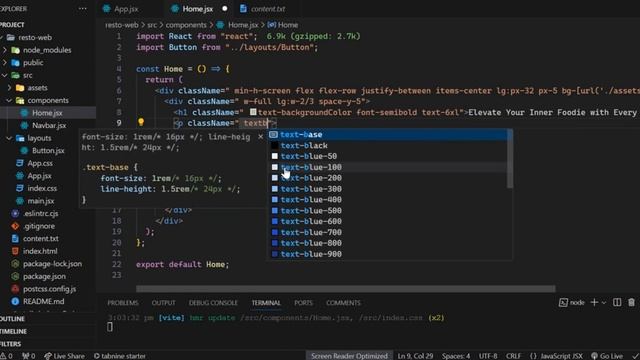Click the text-blue-700 color swatch
The width and height of the screenshot is (640, 360).
pyautogui.click(x=275, y=232)
